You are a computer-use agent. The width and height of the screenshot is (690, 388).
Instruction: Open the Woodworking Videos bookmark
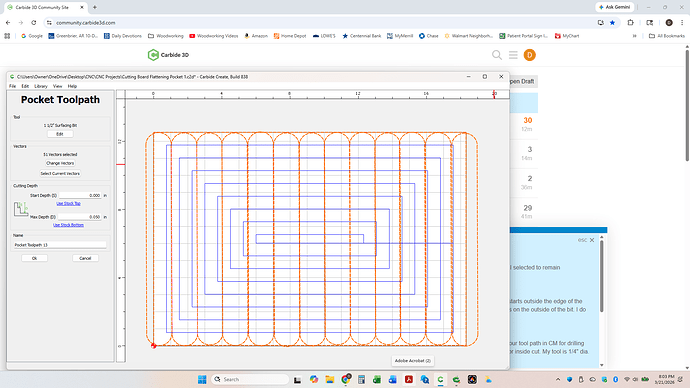coord(213,36)
